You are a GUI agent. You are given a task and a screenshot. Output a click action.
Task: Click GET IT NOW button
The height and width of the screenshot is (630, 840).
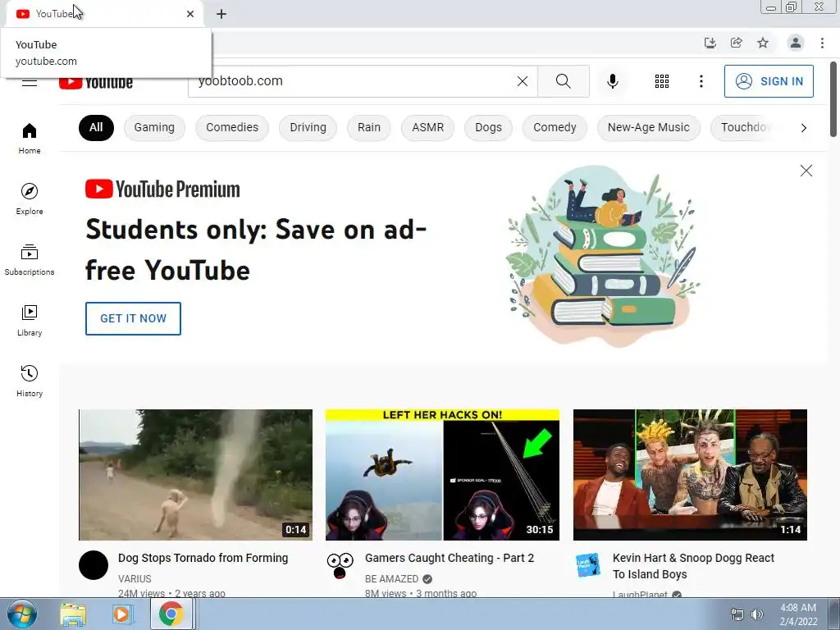(x=133, y=318)
